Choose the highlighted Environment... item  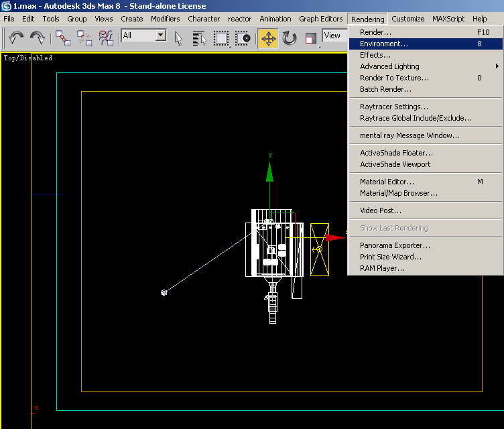click(426, 44)
